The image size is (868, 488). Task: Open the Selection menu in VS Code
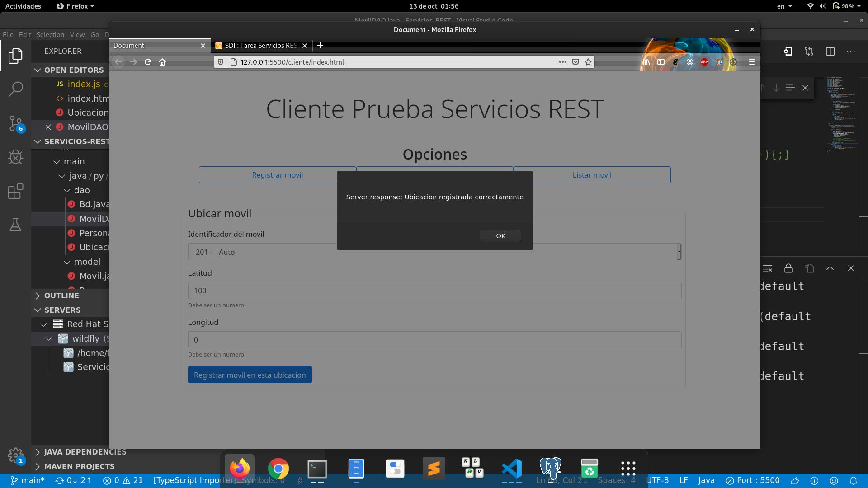50,35
